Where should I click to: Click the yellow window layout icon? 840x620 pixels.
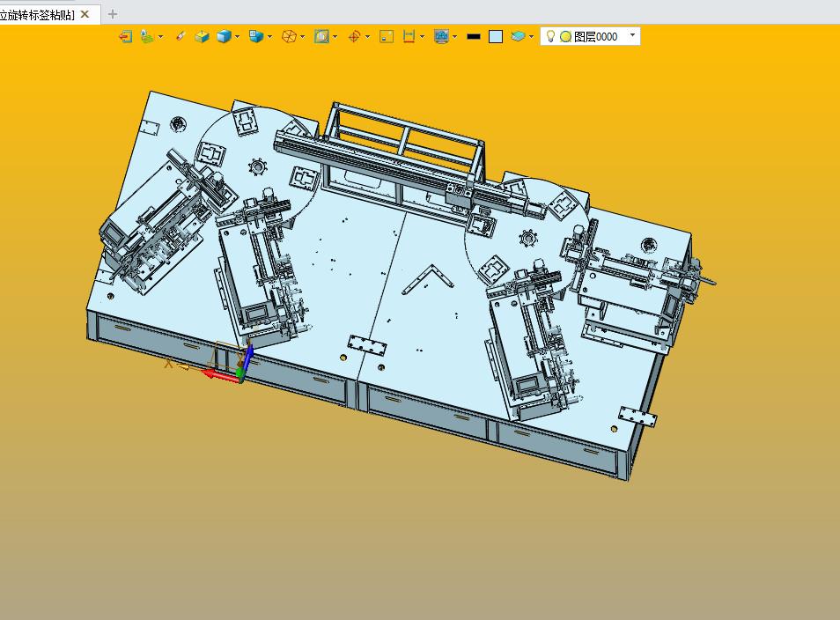click(x=387, y=36)
